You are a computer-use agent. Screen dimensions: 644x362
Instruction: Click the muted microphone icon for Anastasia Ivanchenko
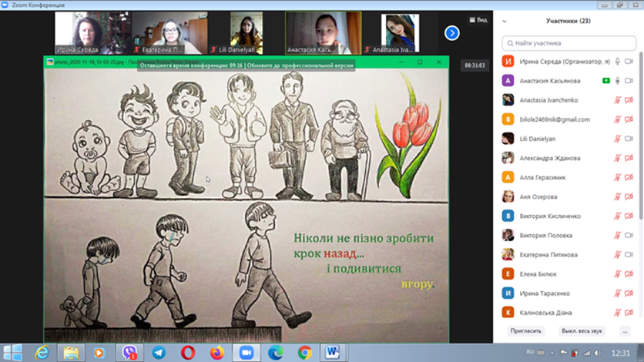point(617,100)
